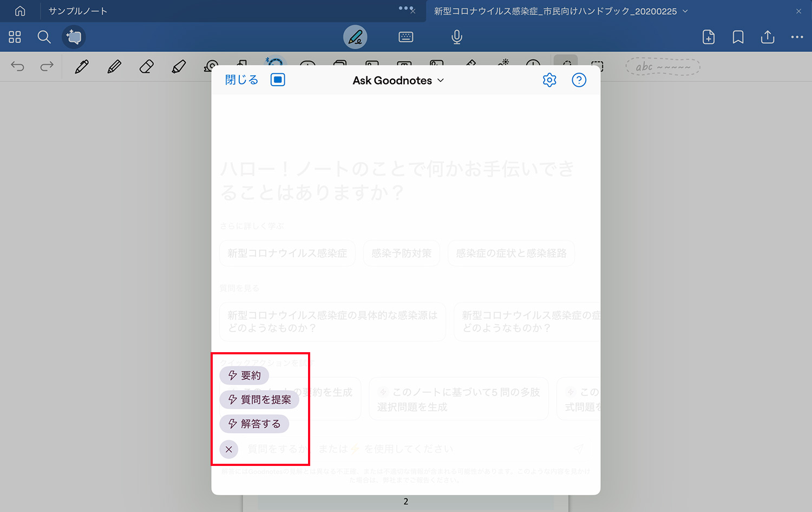This screenshot has height=512, width=812.
Task: Bookmark the current page
Action: (738, 37)
